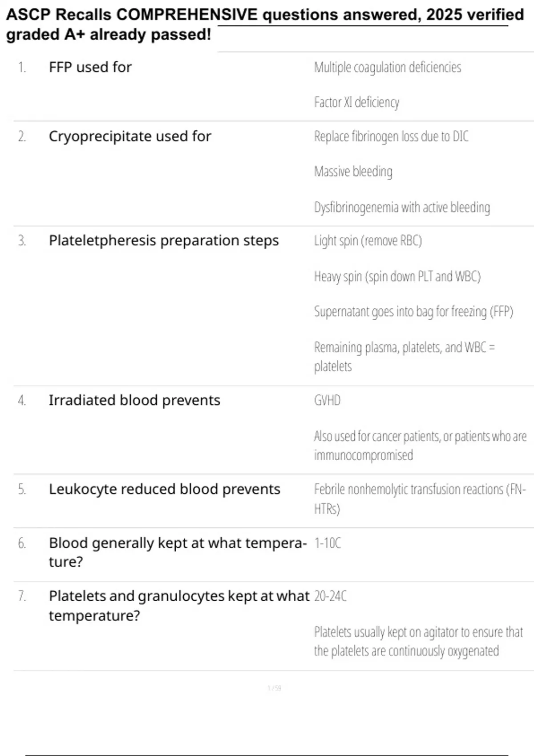This screenshot has width=534, height=756.
Task: Click the answer 'Multiple coagulation deficiencies'
Action: pyautogui.click(x=387, y=67)
